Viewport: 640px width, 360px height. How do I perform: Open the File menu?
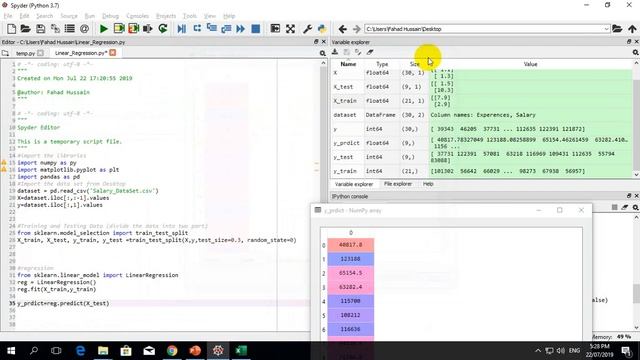click(8, 16)
